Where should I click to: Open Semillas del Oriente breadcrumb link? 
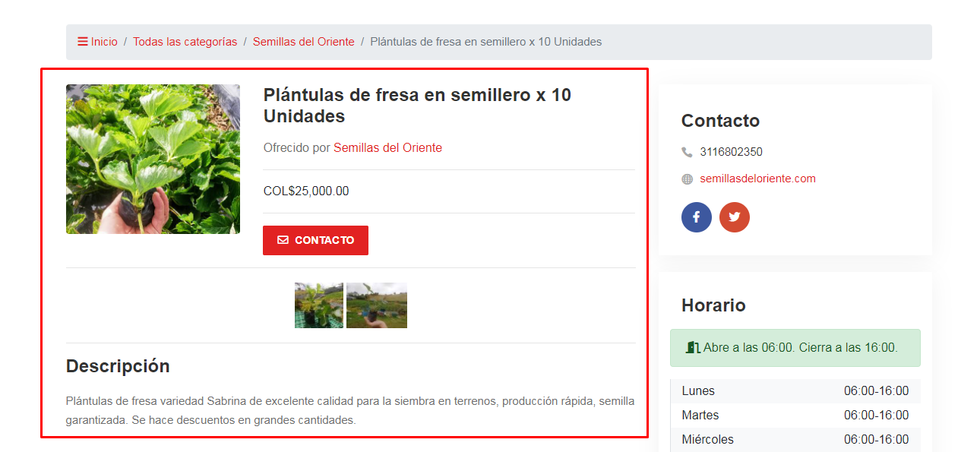click(303, 42)
